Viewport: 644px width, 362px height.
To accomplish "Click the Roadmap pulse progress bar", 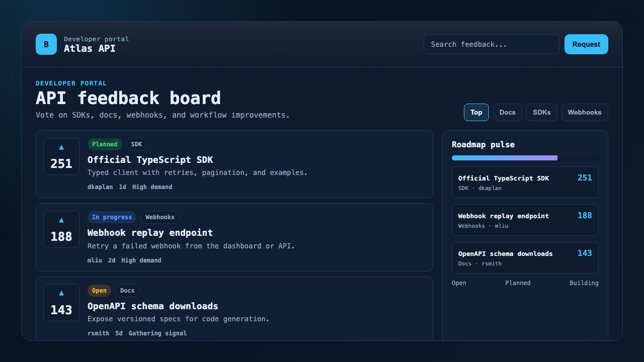I will point(525,158).
